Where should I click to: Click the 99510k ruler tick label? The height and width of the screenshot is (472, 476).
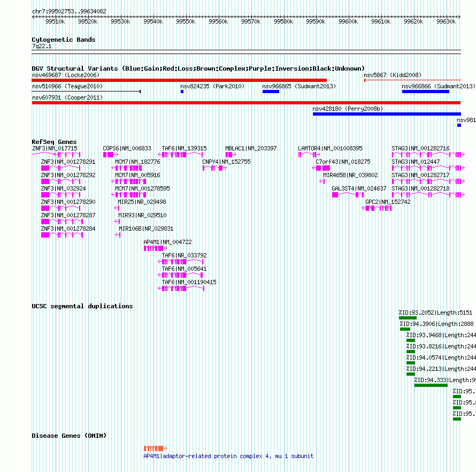pos(55,21)
